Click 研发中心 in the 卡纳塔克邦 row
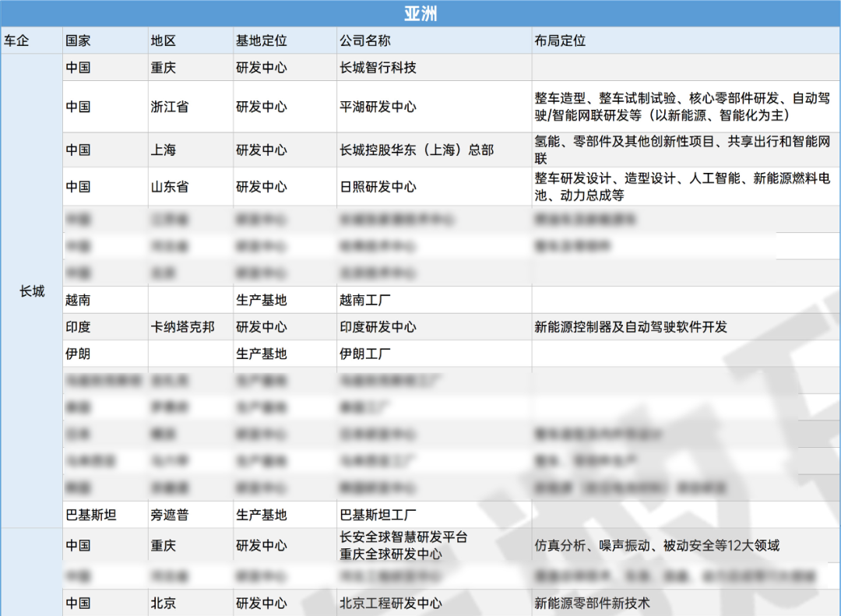Screen dimensions: 841x616 261,327
